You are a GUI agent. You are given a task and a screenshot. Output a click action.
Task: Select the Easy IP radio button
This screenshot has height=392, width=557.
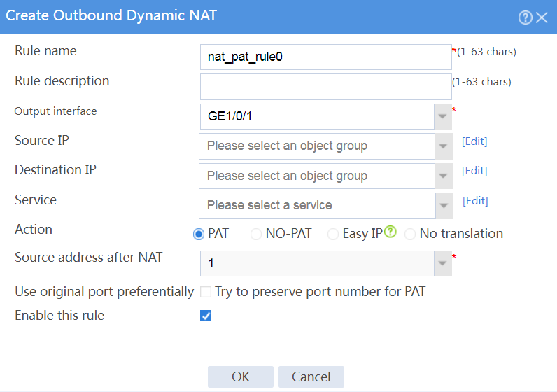pyautogui.click(x=333, y=234)
